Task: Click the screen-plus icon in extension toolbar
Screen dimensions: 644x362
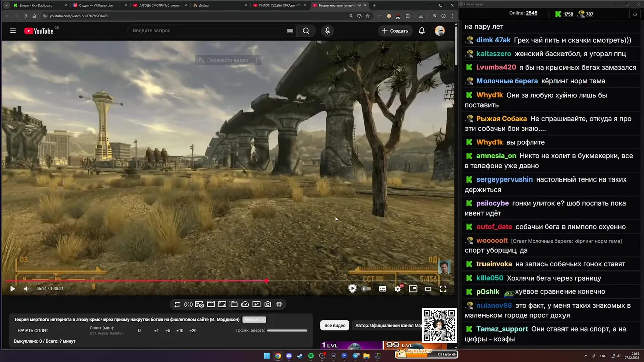Action: [256, 304]
